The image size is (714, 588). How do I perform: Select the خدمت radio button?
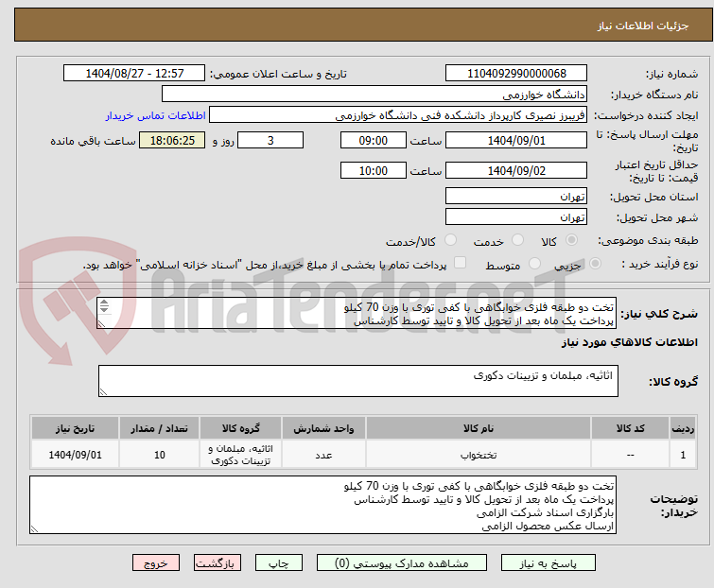[x=517, y=240]
